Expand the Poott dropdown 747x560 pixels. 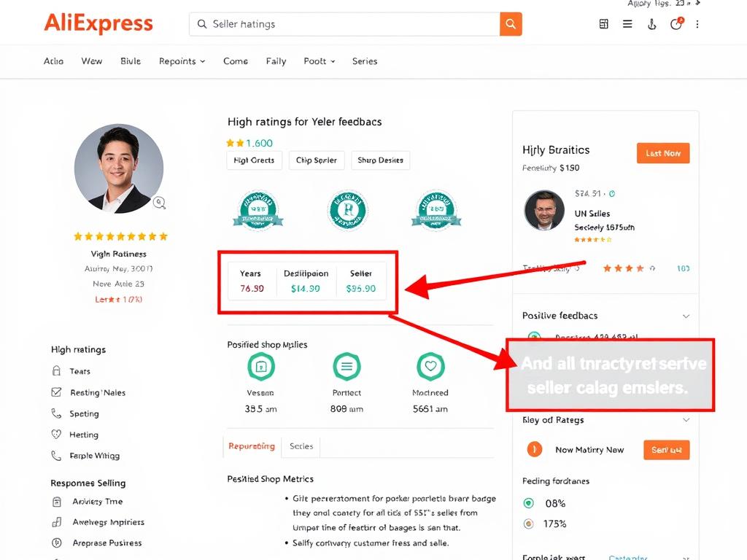point(320,61)
